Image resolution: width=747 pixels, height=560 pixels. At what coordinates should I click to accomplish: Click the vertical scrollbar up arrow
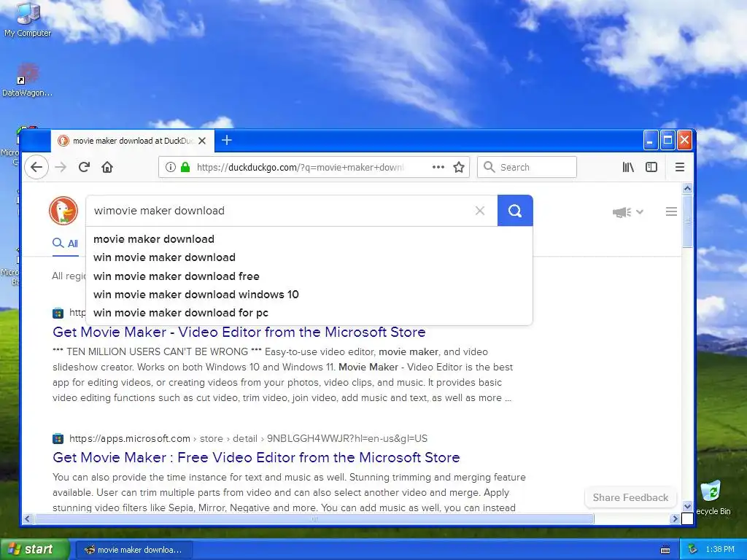tap(687, 188)
